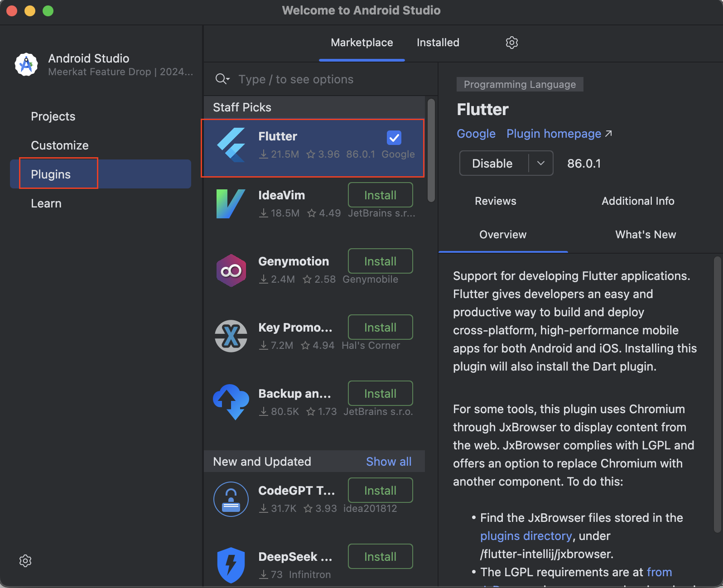Switch to the Marketplace tab
The image size is (723, 588).
click(x=362, y=43)
